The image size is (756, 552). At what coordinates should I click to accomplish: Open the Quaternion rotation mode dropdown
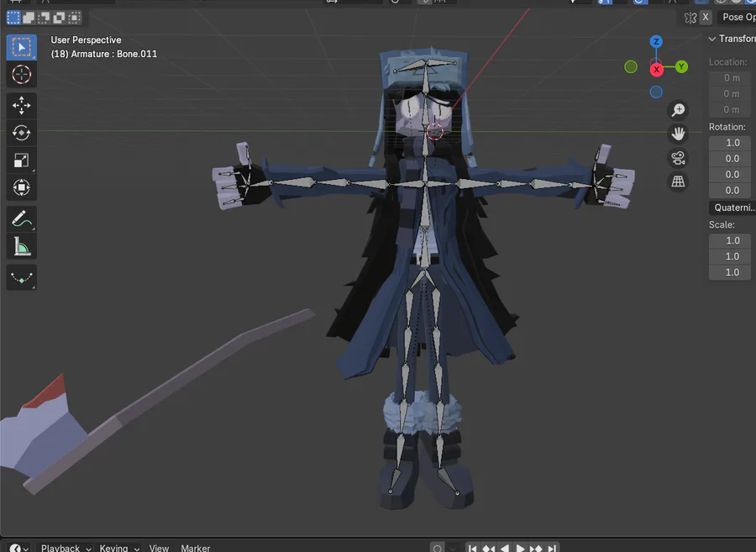click(732, 208)
